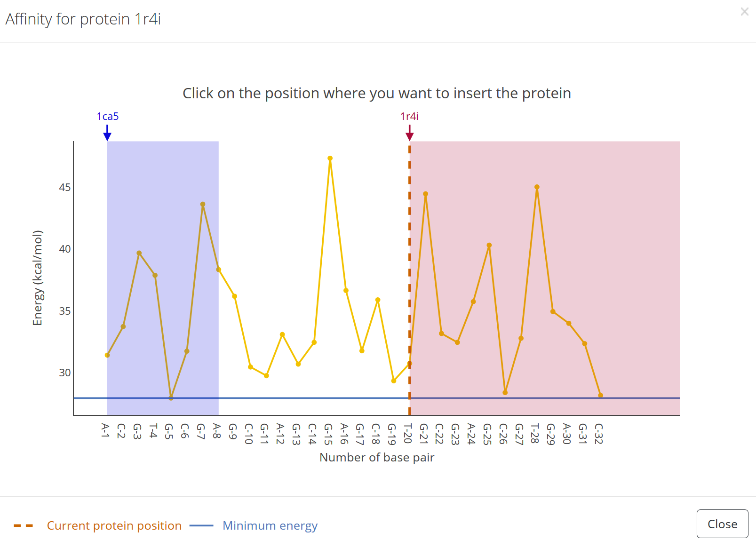Pick the C-32 data point
The width and height of the screenshot is (756, 540).
tap(600, 395)
